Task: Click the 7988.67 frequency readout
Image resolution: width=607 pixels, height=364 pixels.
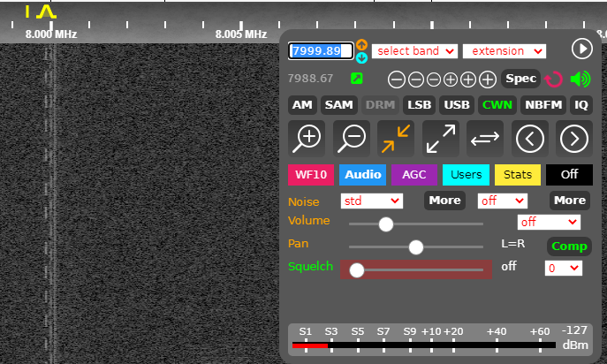Action: click(x=310, y=79)
